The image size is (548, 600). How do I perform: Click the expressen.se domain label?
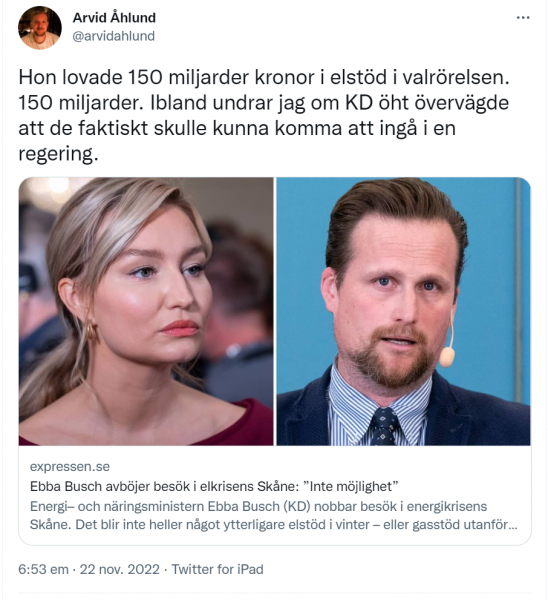click(70, 466)
